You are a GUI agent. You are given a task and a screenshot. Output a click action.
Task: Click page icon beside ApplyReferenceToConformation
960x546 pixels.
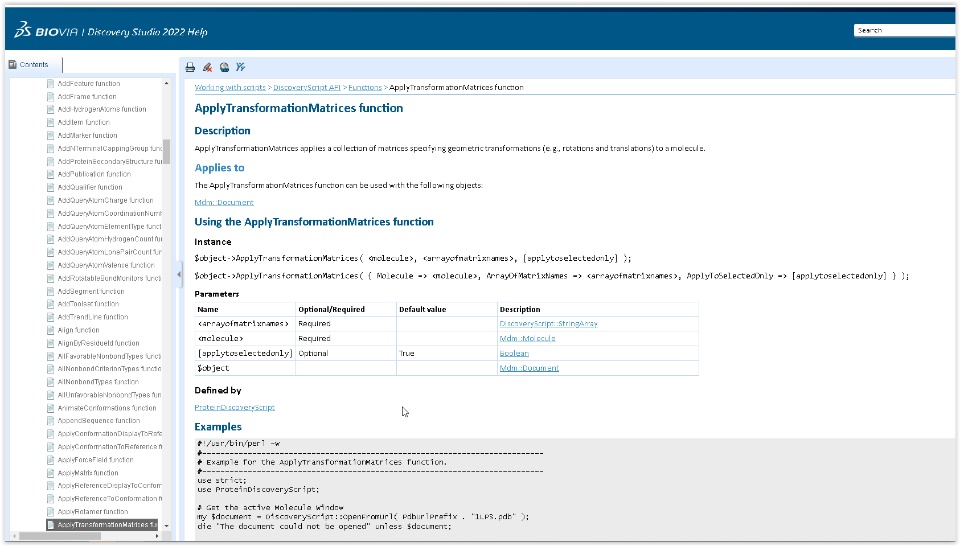[51, 499]
